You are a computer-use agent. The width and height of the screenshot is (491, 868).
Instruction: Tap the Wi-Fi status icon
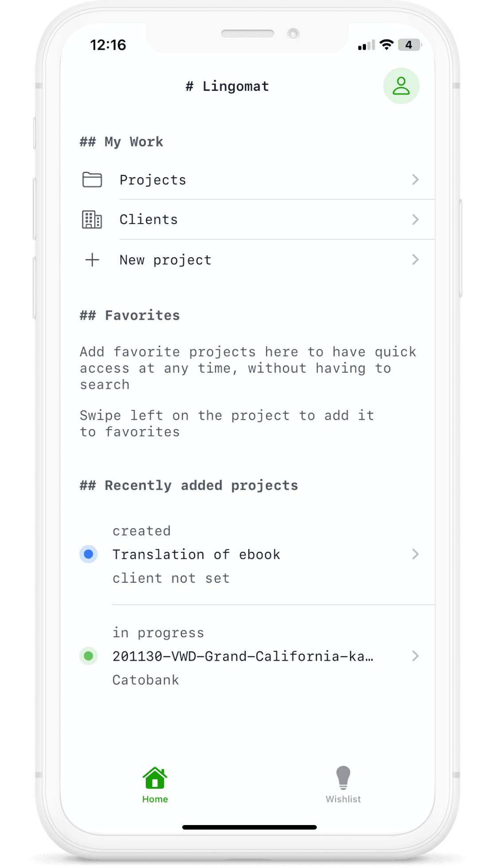tap(386, 45)
